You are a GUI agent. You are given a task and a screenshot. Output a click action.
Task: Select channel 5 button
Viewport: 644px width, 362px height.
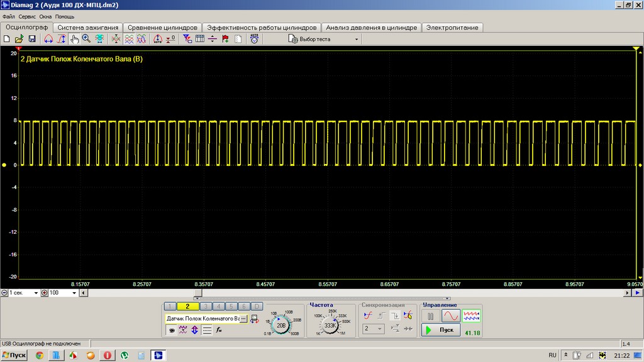(231, 306)
